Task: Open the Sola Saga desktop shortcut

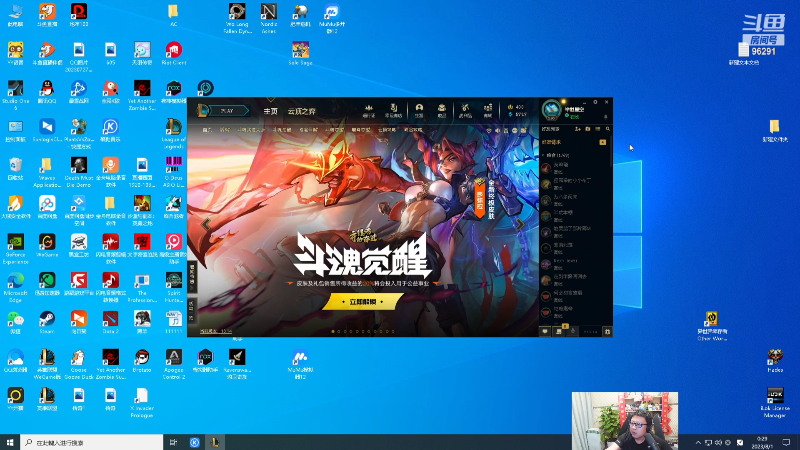Action: 300,54
